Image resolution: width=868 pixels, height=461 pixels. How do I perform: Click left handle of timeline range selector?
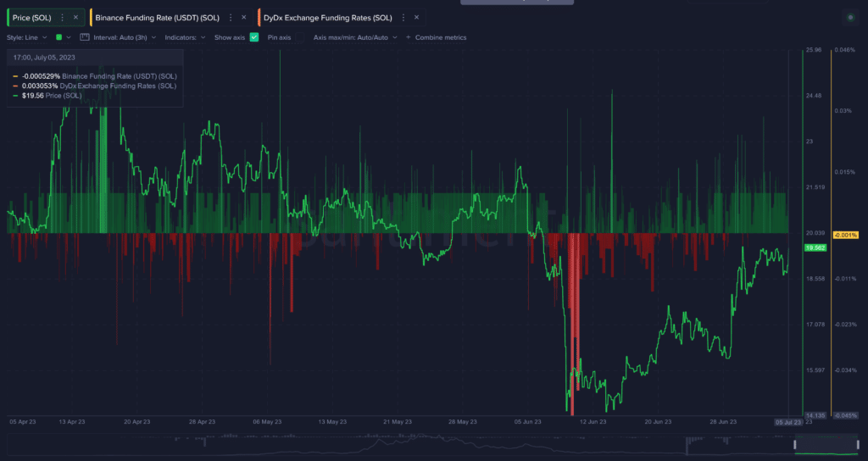(795, 444)
